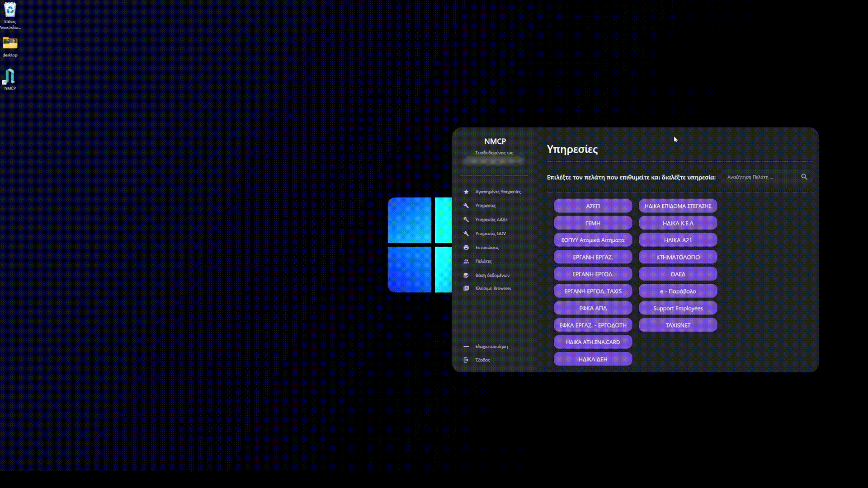Click the star icon for Αγαπημένες Υπηρεσίες
This screenshot has width=868, height=488.
point(466,192)
